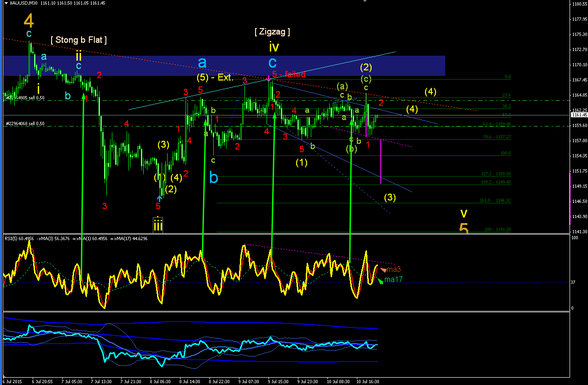This screenshot has width=588, height=385.
Task: Select Fibonacci 200 - 1141.30 label
Action: tap(498, 229)
